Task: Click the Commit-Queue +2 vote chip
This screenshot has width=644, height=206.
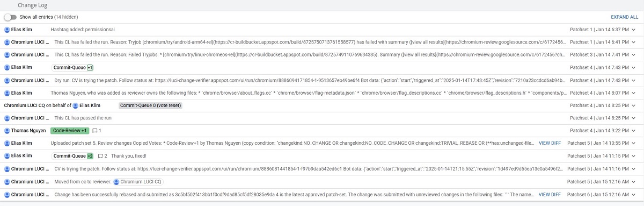Action: pyautogui.click(x=72, y=156)
